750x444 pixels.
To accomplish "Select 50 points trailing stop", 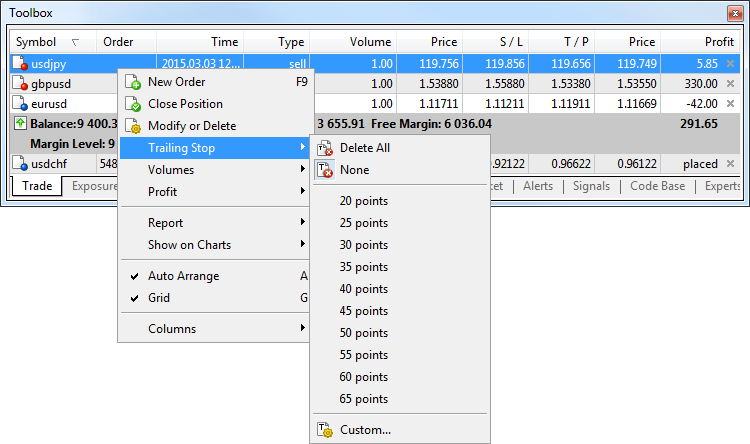I will click(364, 333).
